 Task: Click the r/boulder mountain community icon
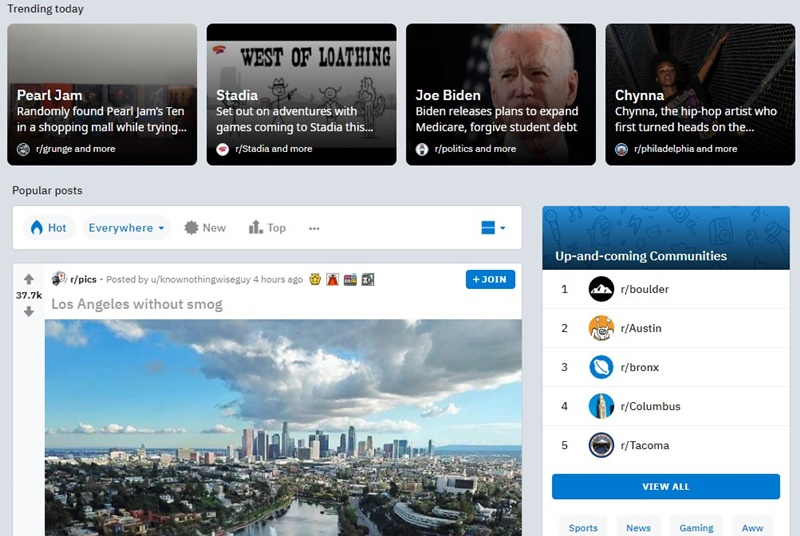pos(601,289)
